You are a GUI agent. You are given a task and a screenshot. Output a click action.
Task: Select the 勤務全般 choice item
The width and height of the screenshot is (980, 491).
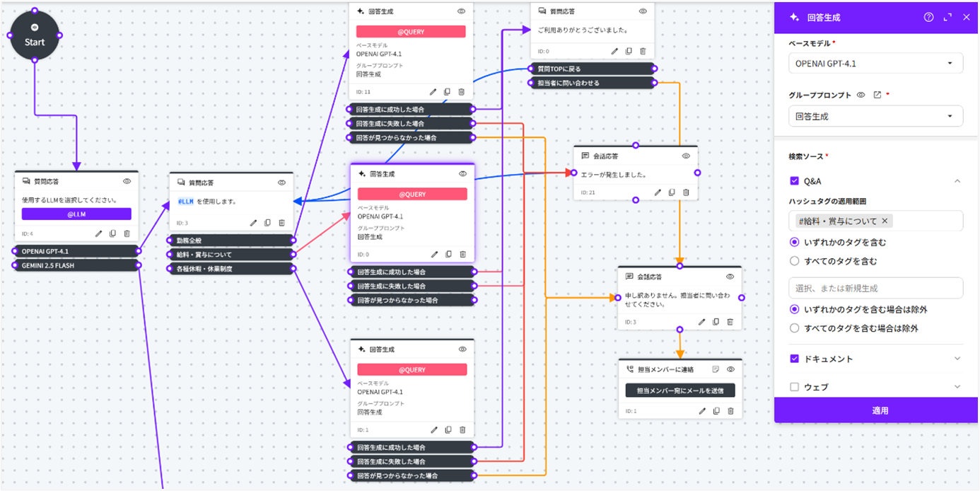point(231,240)
